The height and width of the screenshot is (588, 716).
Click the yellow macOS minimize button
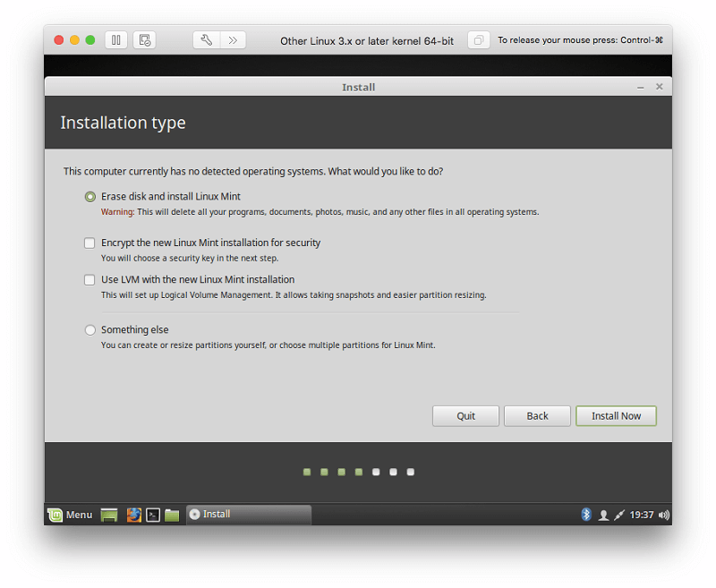pos(74,40)
